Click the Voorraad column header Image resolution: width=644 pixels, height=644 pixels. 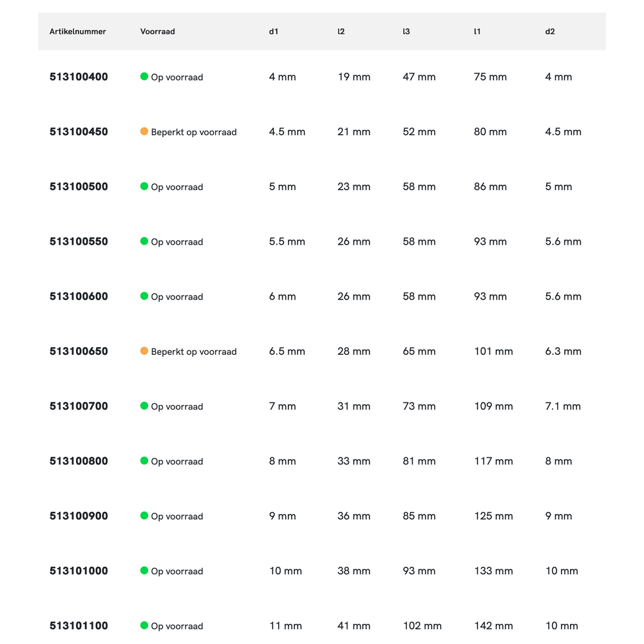tap(158, 32)
